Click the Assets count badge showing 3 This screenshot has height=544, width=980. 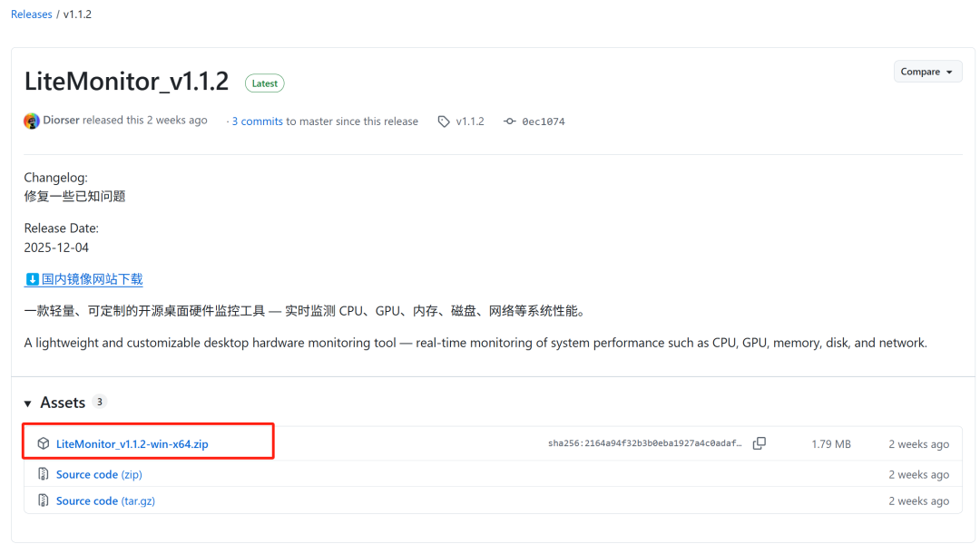point(100,402)
